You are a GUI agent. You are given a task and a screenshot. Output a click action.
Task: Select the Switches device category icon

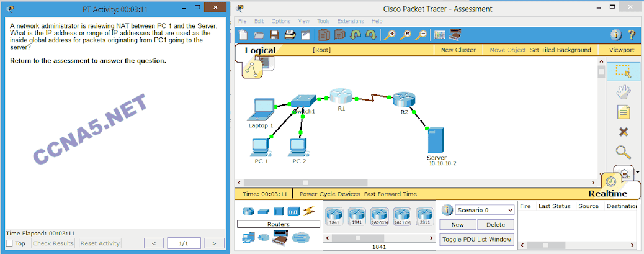point(263,212)
